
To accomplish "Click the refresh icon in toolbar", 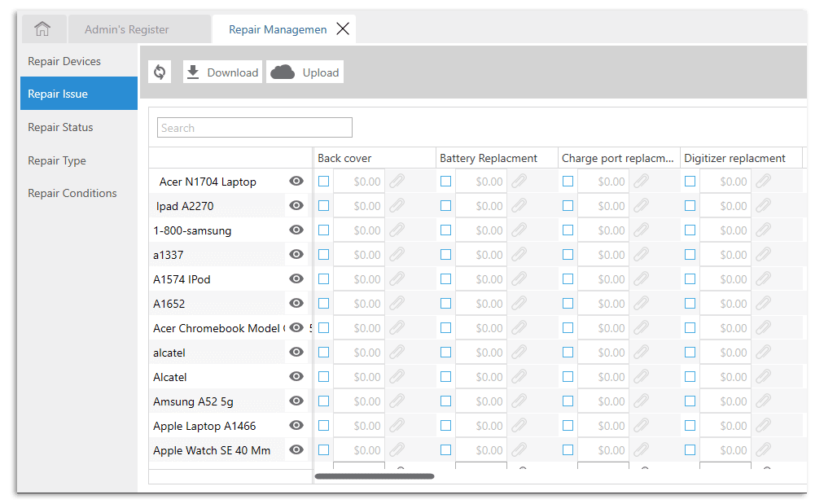I will pyautogui.click(x=160, y=72).
